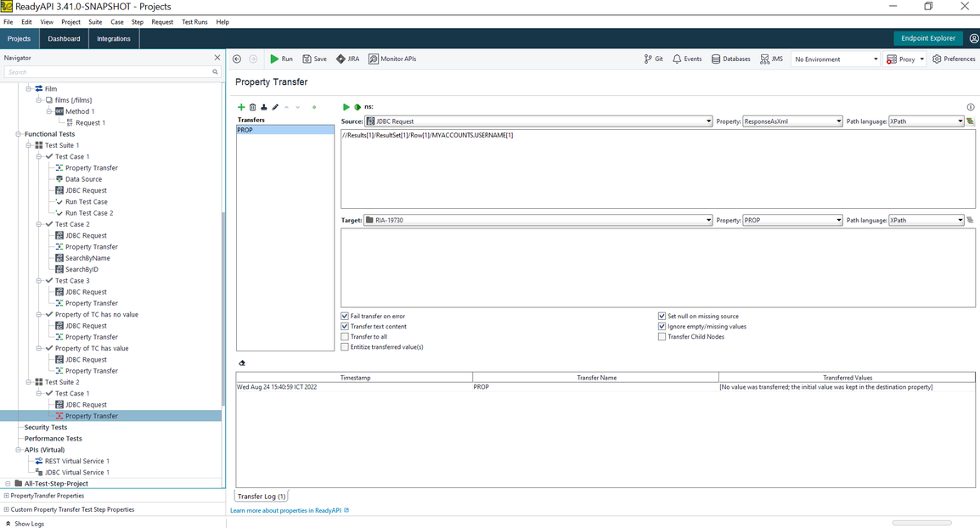The image size is (980, 528).
Task: Click the JIRA toolbar icon
Action: click(x=347, y=59)
